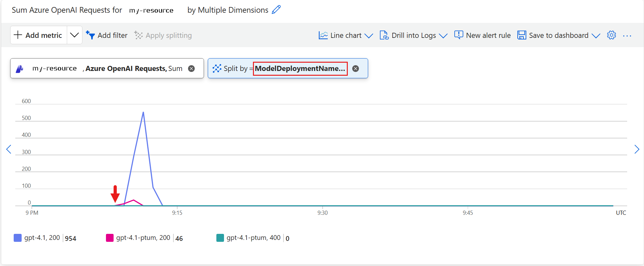
Task: Click the legend value 46
Action: click(179, 238)
